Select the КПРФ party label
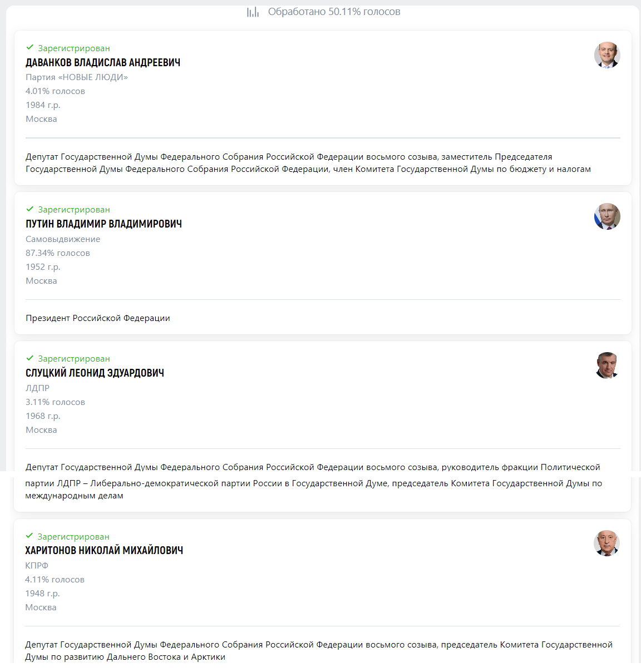 pos(37,566)
